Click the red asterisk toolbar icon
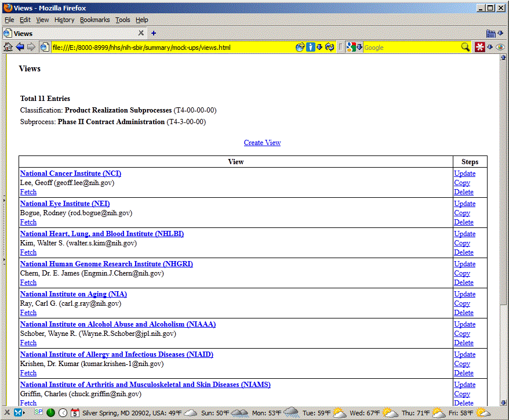This screenshot has width=509, height=420. [x=480, y=47]
